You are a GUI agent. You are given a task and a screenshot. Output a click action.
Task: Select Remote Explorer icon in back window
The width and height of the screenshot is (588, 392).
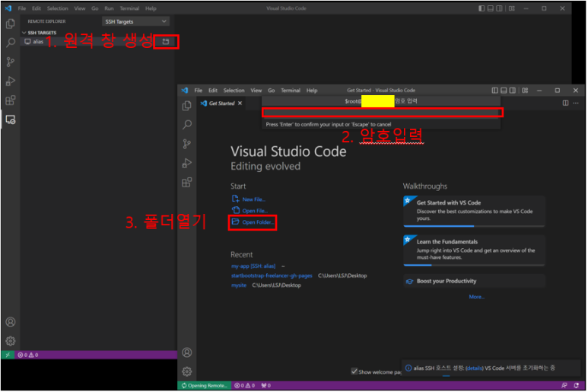(11, 120)
